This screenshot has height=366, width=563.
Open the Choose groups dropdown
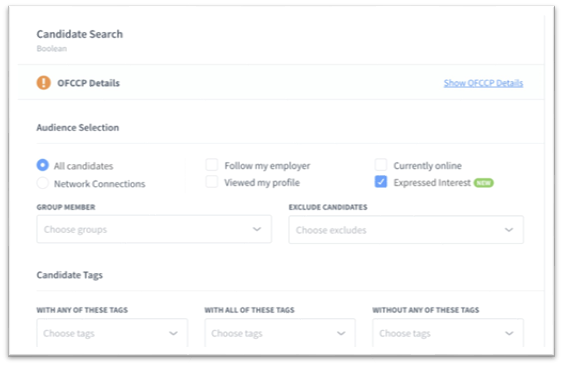point(154,229)
